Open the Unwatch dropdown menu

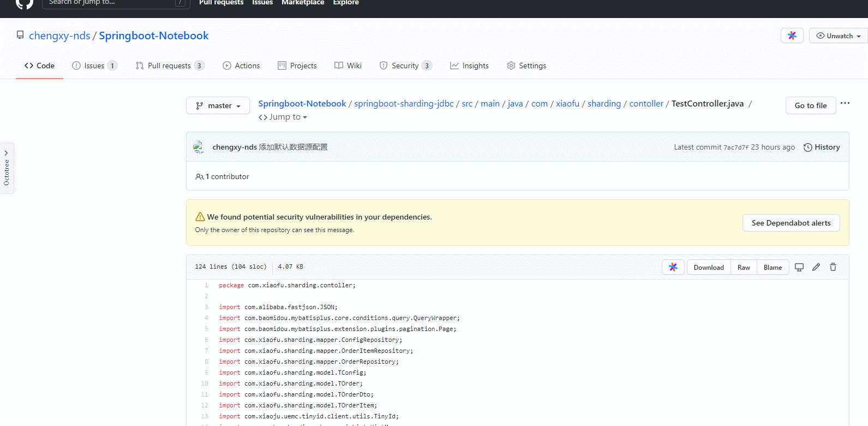(839, 35)
